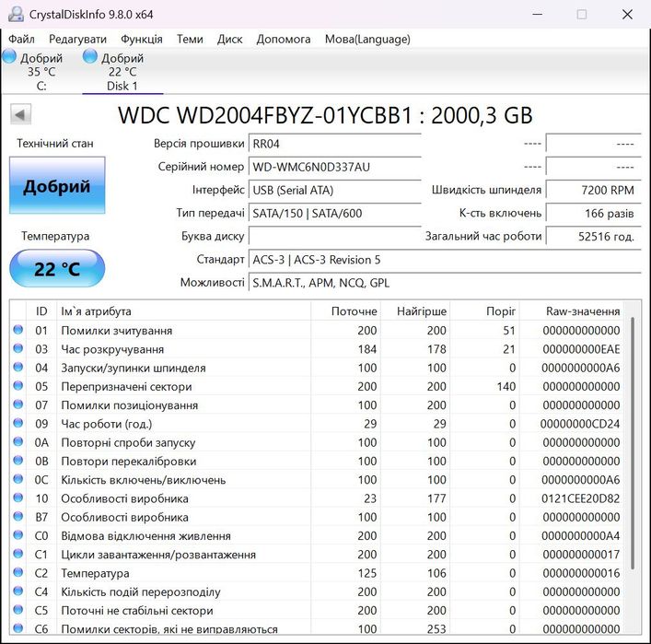Click status dot of attribute C4 row

pyautogui.click(x=17, y=591)
